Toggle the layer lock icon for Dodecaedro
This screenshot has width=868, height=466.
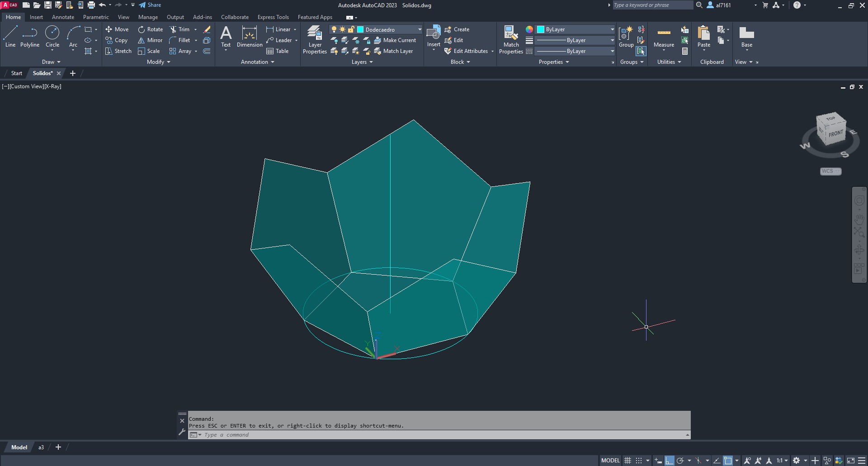pyautogui.click(x=351, y=29)
